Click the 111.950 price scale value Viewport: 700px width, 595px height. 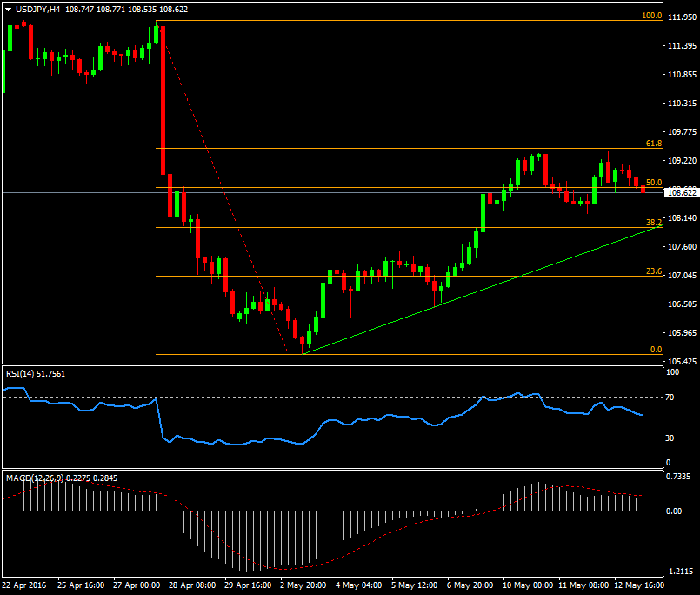[x=681, y=17]
